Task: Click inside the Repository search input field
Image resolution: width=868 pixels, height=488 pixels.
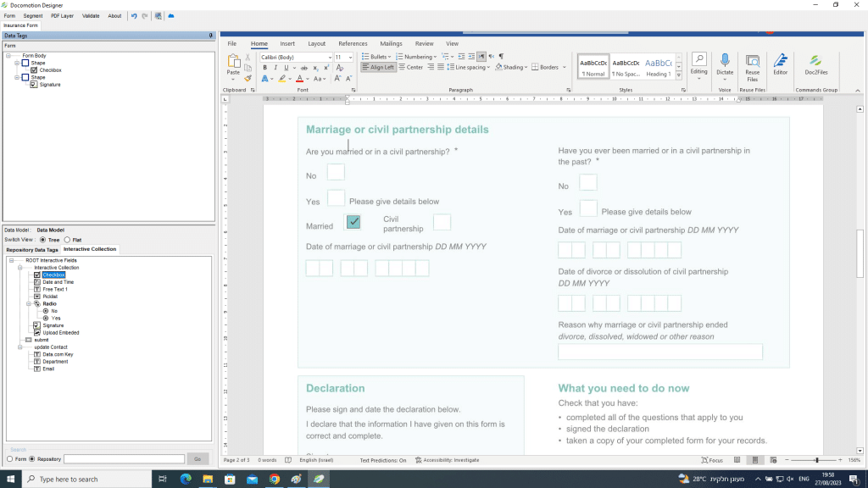Action: pos(125,458)
